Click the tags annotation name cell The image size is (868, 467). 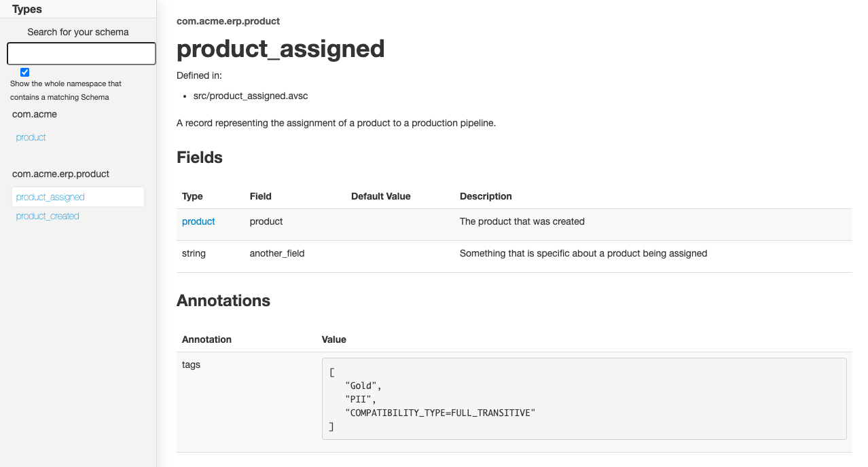click(192, 365)
